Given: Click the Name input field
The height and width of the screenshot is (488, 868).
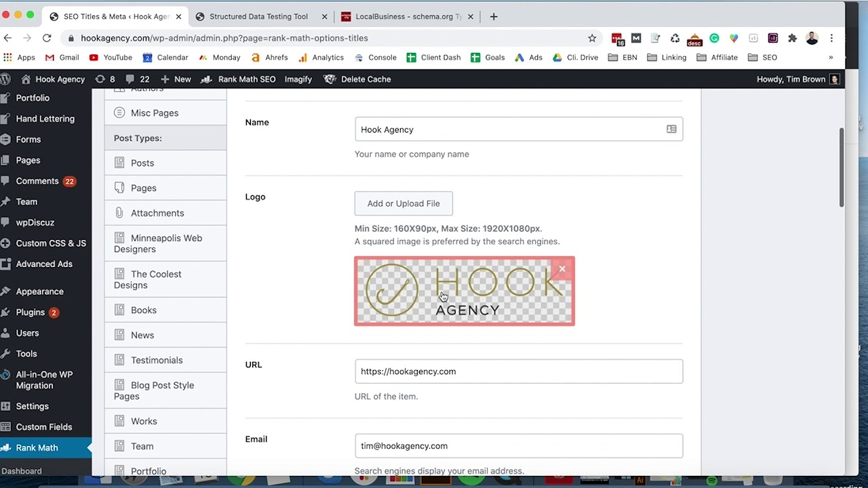Looking at the screenshot, I should [x=519, y=129].
